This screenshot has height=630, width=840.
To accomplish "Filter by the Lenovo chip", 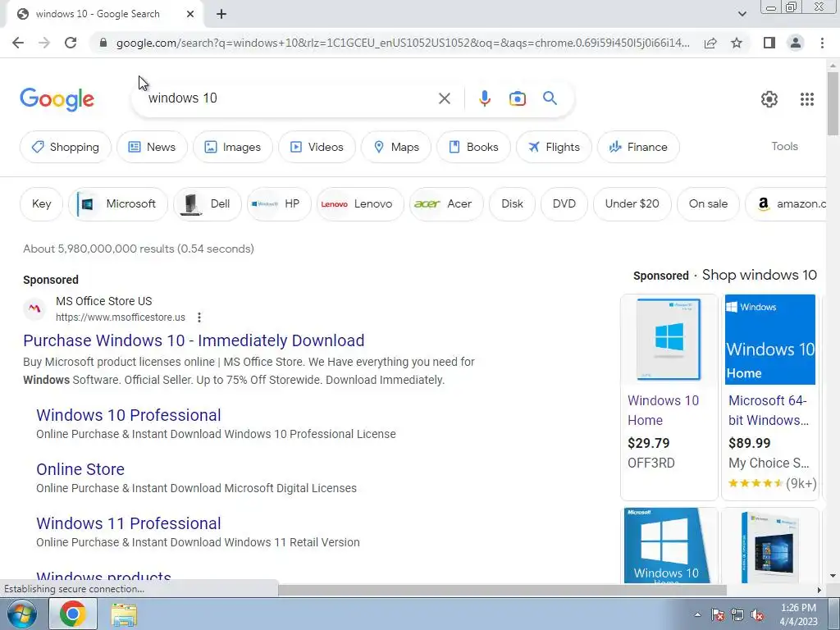I will [360, 204].
